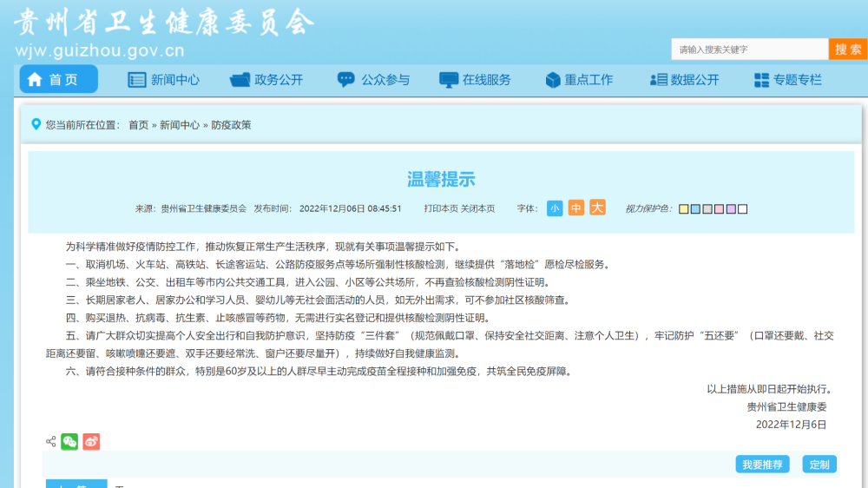Click the 定制 button

(819, 465)
